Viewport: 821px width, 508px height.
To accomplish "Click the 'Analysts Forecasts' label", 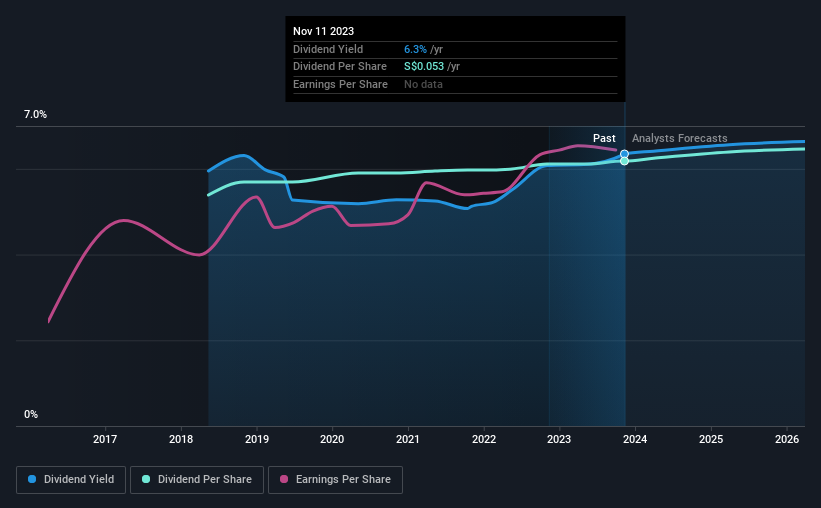I will click(x=680, y=138).
